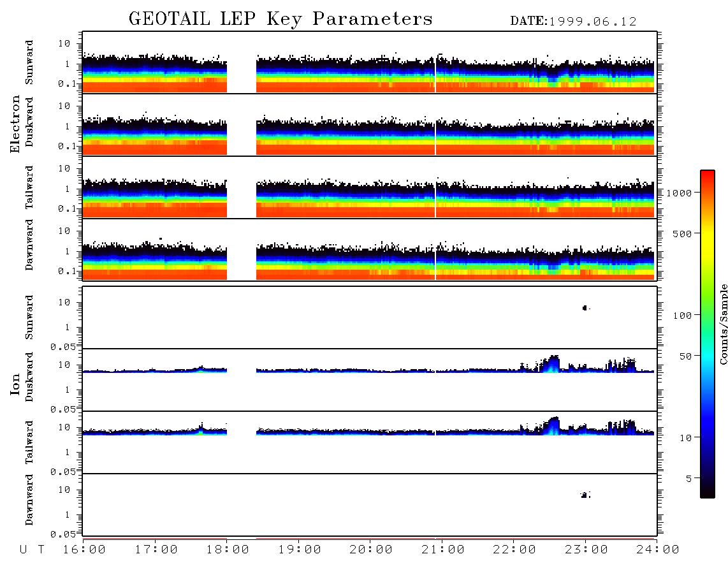Image resolution: width=728 pixels, height=561 pixels.
Task: Click the 100 color bar tick label
Action: tap(682, 316)
